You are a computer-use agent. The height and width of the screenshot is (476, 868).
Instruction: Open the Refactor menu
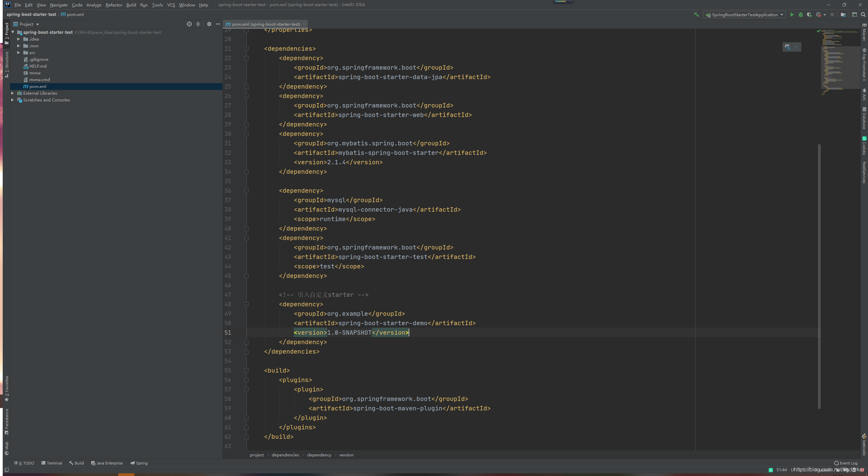point(114,5)
